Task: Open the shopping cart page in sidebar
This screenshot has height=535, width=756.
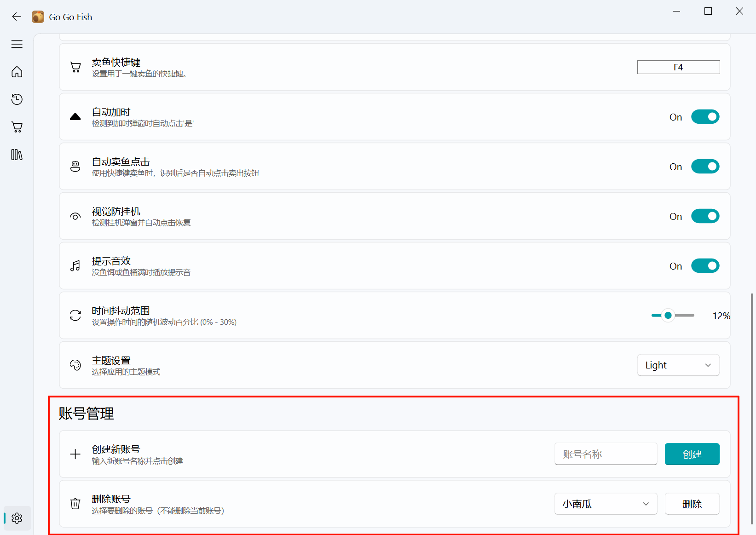Action: tap(17, 127)
